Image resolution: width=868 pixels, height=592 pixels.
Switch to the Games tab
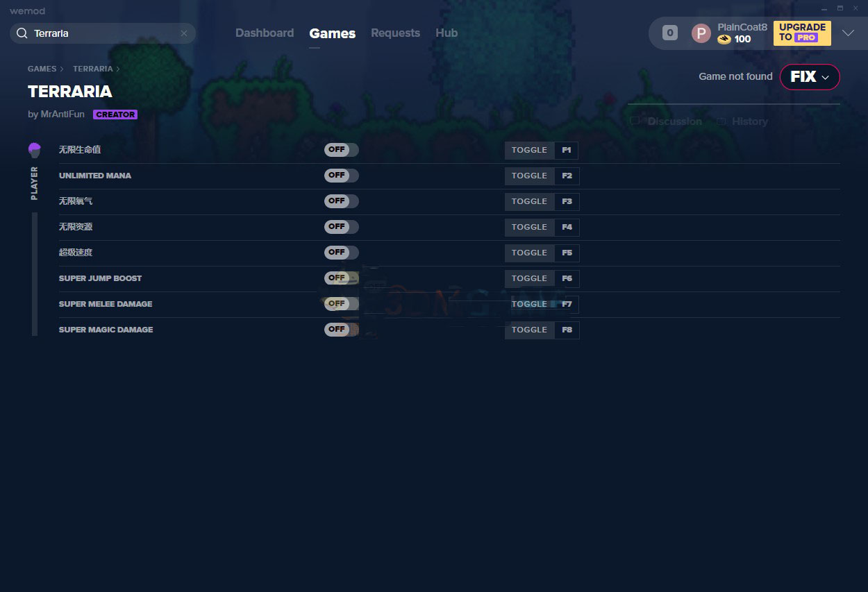tap(332, 33)
